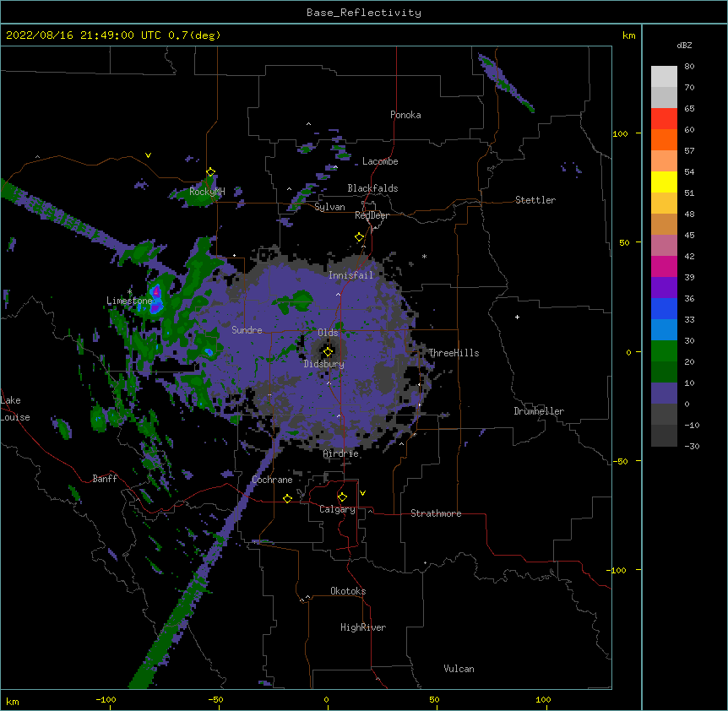
Task: Click the Didsbury town label
Action: pos(324,364)
